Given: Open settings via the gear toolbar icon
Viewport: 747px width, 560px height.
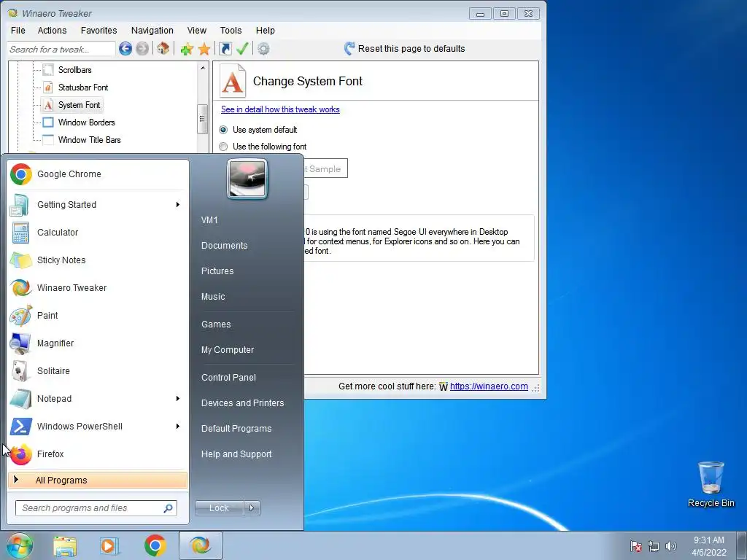Looking at the screenshot, I should pos(263,49).
